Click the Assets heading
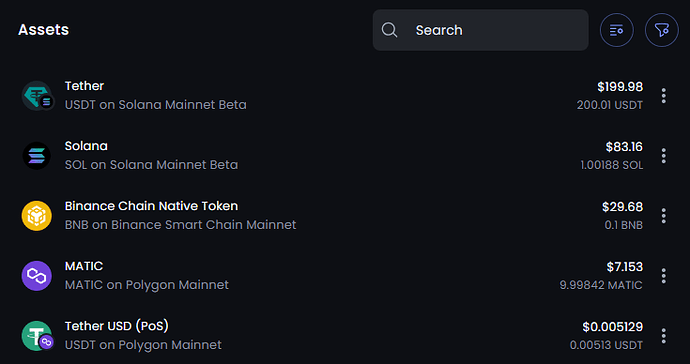The image size is (690, 364). [44, 29]
